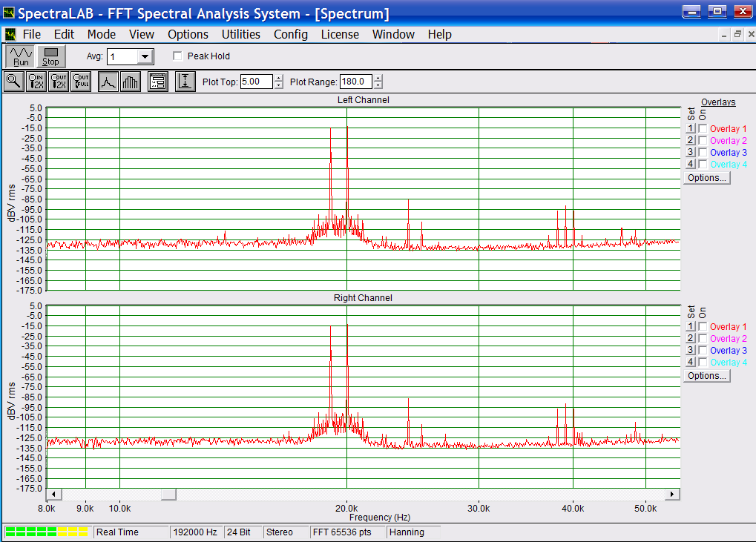Select the bar graph plot style icon

point(130,82)
